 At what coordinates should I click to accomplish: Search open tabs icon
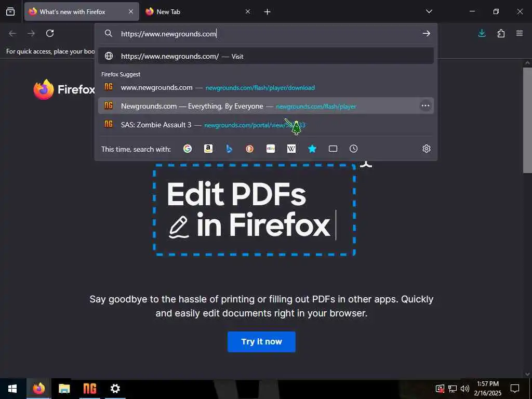tap(333, 149)
